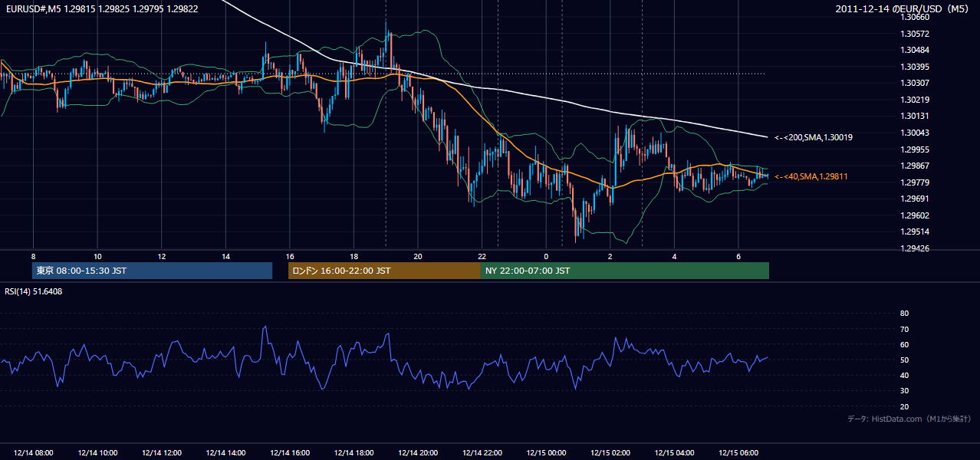
Task: Click hour 6 on price chart axis
Action: (x=738, y=256)
